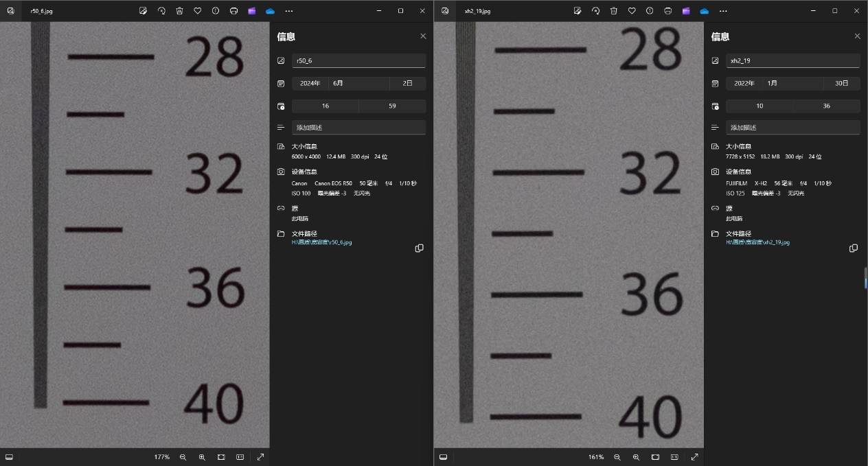Image resolution: width=868 pixels, height=466 pixels.
Task: Open more options menu in xh2_19.jpg window
Action: point(723,11)
